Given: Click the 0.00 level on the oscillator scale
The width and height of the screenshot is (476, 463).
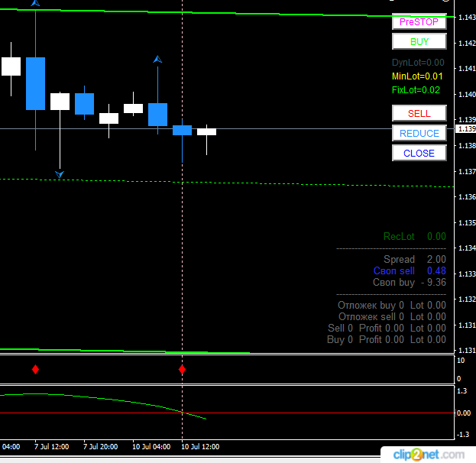Looking at the screenshot, I should (x=464, y=413).
